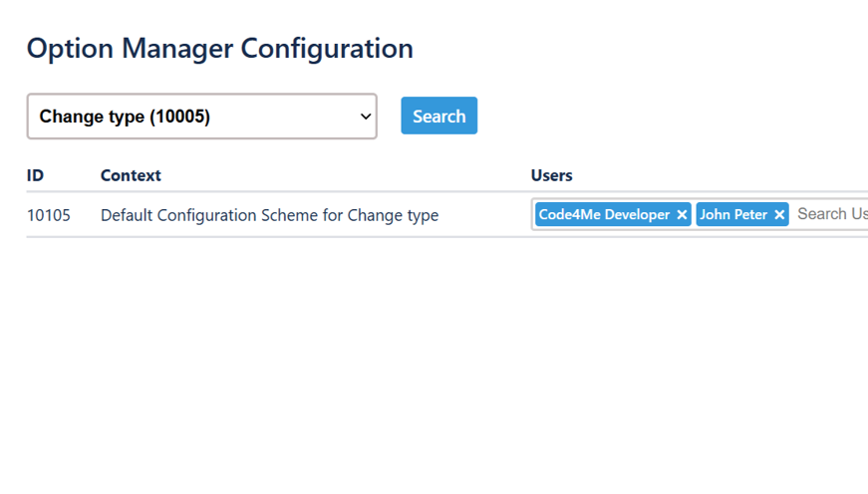The height and width of the screenshot is (494, 868).
Task: Select the Code4Me Developer tag label
Action: click(604, 214)
